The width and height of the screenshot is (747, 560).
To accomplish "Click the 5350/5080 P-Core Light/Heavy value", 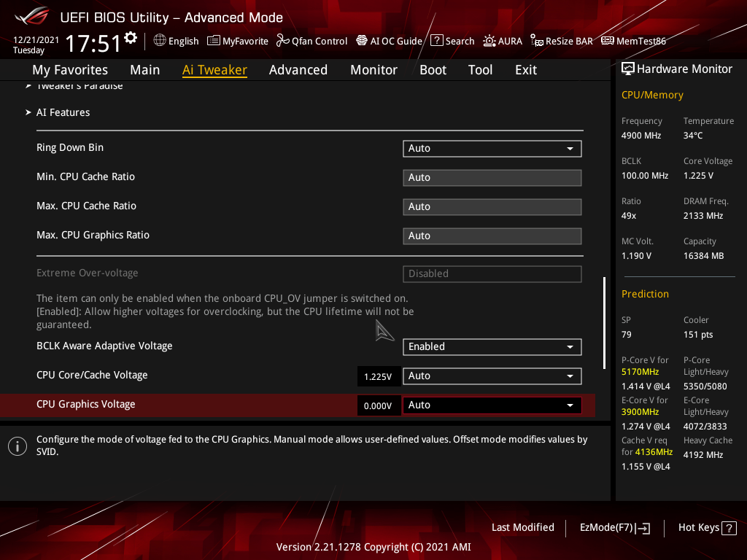I will (x=705, y=386).
